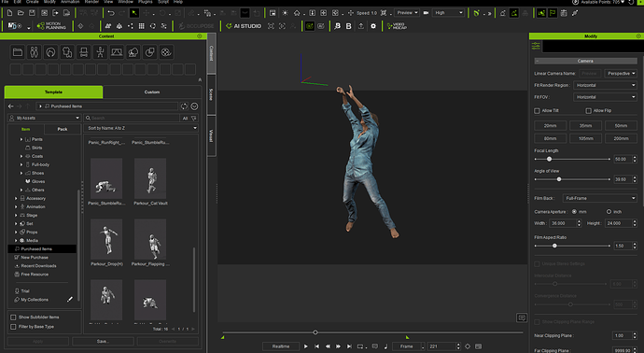
Task: Select the Project folder icon in the Content panel
Action: pos(18,52)
